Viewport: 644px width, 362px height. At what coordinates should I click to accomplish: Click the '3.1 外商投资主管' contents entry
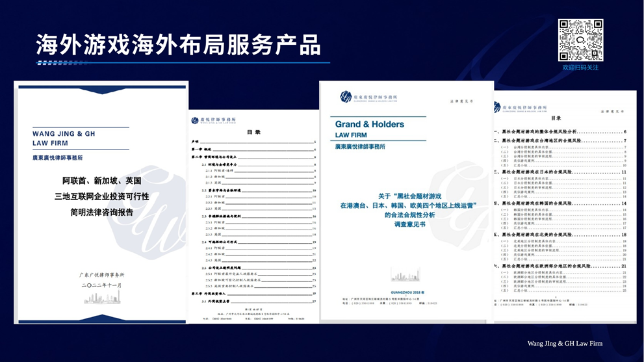pyautogui.click(x=259, y=301)
